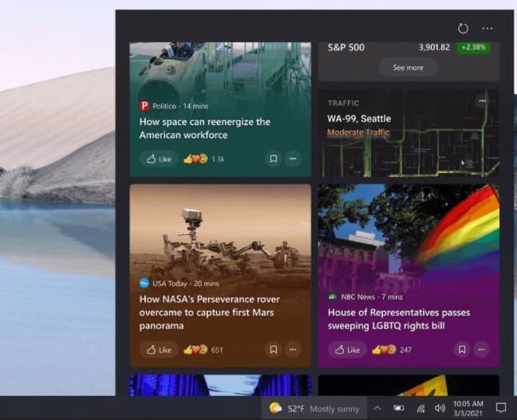517x420 pixels.
Task: Click the +2.38% change badge
Action: (x=473, y=48)
